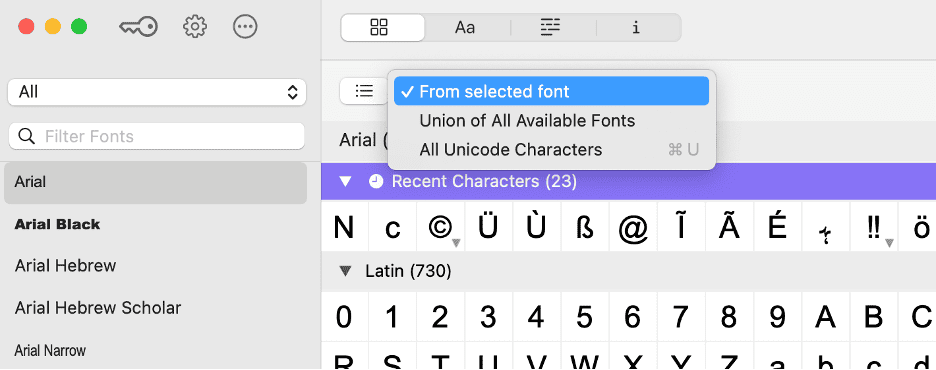The width and height of the screenshot is (936, 370).
Task: Open the All font collection dropdown
Action: coord(157,92)
